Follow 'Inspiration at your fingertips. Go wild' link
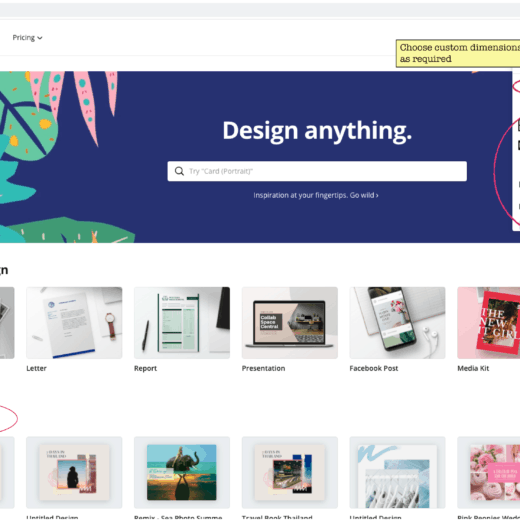 pos(316,195)
